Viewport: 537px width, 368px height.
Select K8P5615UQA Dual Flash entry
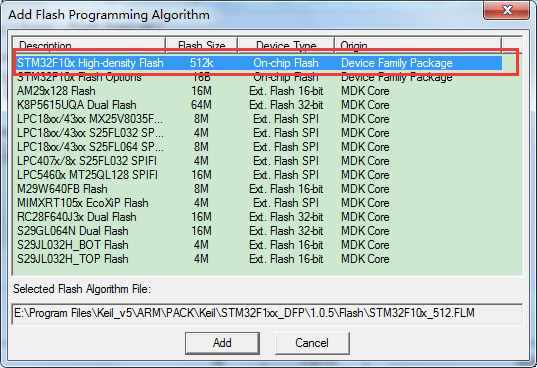pyautogui.click(x=259, y=105)
